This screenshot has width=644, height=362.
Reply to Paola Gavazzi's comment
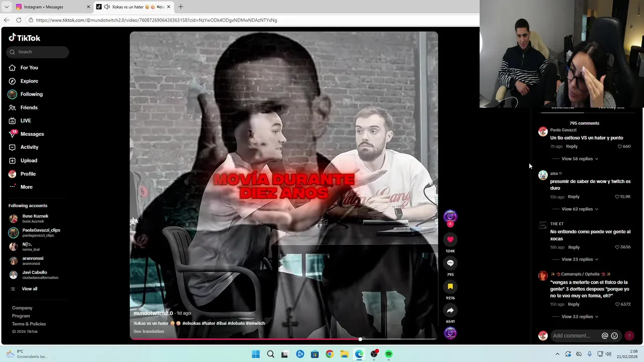[x=572, y=146]
